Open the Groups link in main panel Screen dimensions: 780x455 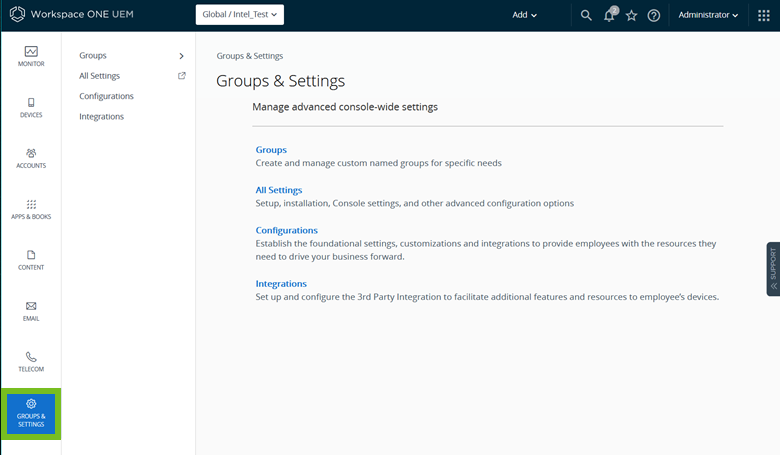coord(271,150)
